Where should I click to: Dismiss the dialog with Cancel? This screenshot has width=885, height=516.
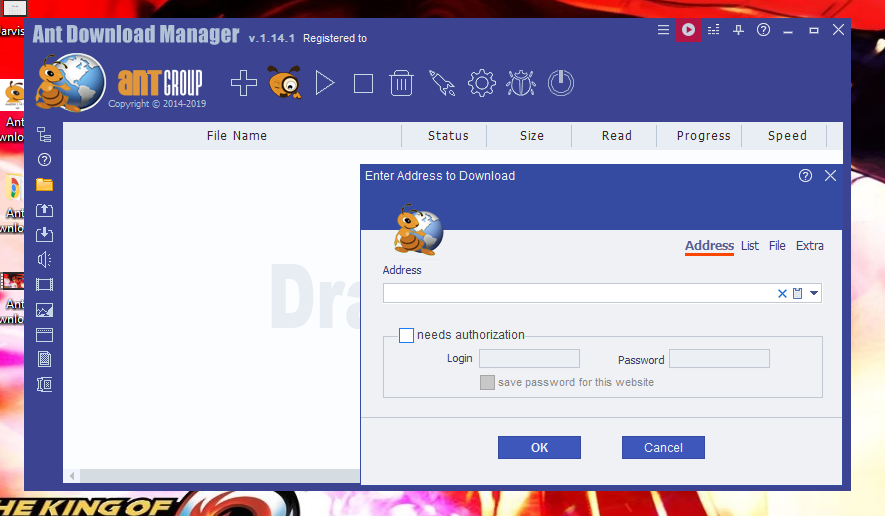[663, 448]
